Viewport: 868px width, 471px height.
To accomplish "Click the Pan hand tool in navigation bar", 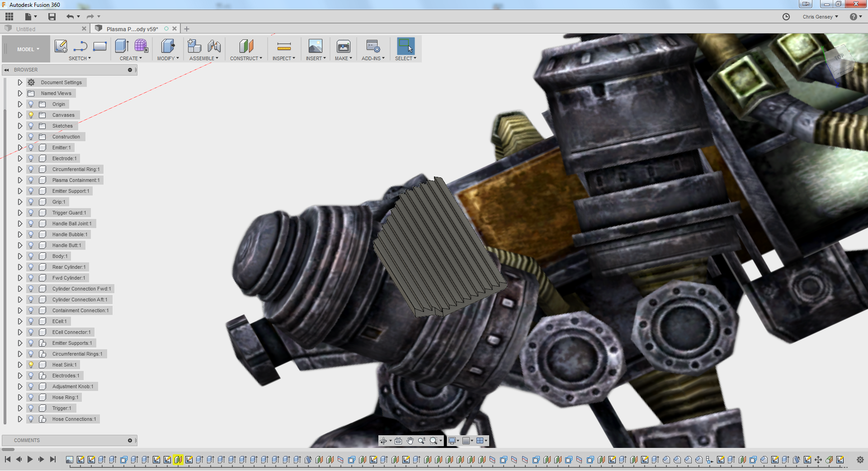I will point(410,441).
